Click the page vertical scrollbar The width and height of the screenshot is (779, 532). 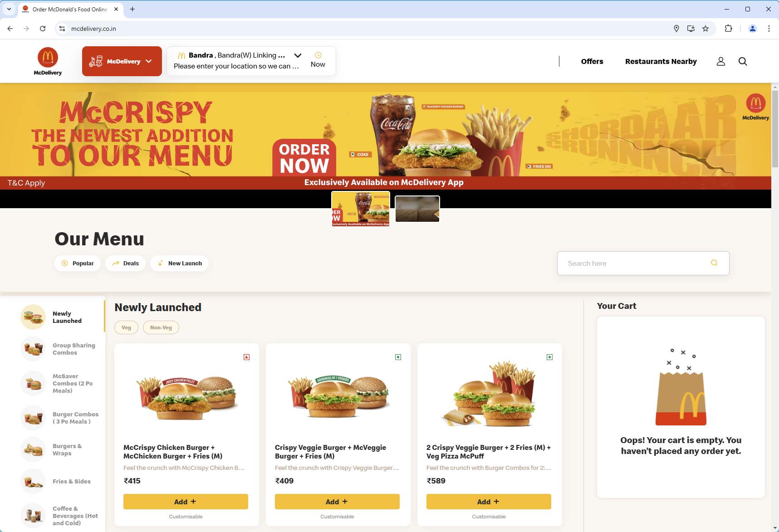pos(775,129)
